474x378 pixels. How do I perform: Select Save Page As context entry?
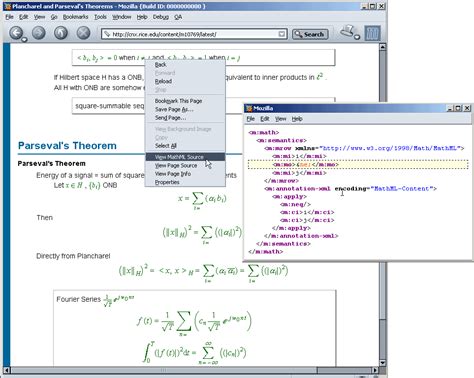point(185,109)
